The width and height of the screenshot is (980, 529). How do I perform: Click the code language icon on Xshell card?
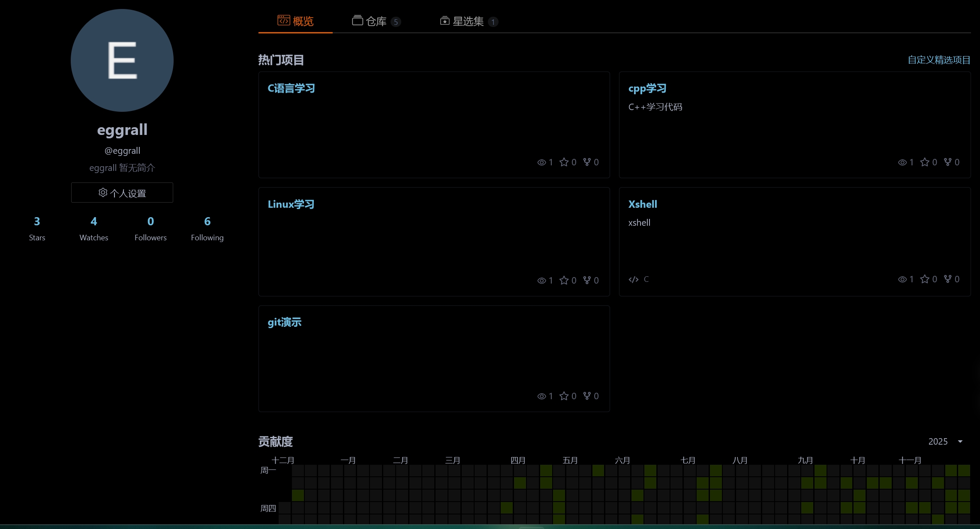(633, 280)
